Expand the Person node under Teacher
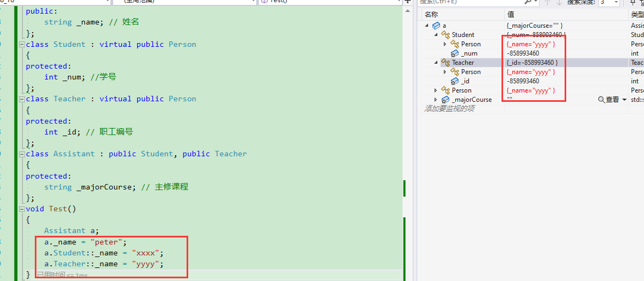 445,72
